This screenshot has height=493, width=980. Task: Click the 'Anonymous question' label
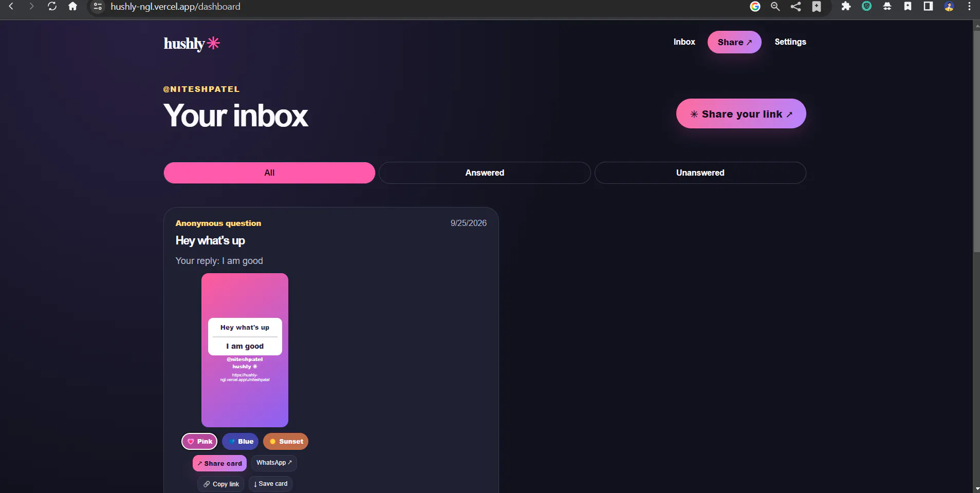pos(218,223)
